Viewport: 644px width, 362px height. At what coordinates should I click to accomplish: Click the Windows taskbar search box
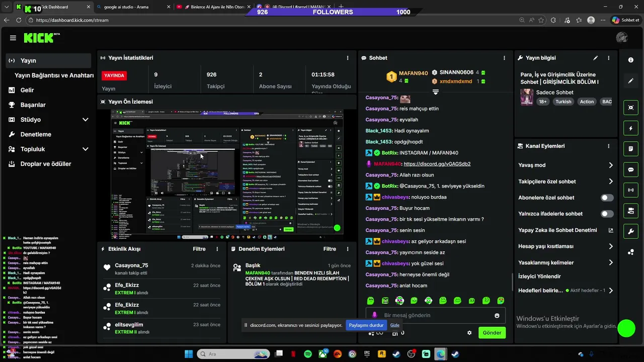(x=233, y=354)
